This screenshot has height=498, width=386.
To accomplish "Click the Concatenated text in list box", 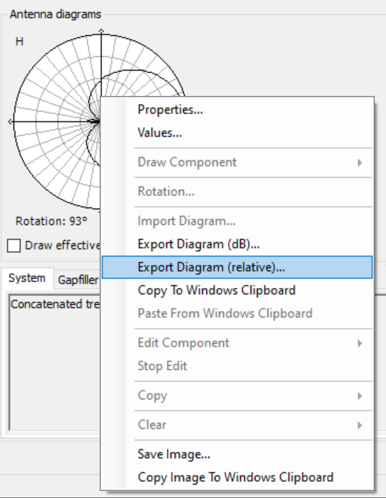I will pos(55,304).
